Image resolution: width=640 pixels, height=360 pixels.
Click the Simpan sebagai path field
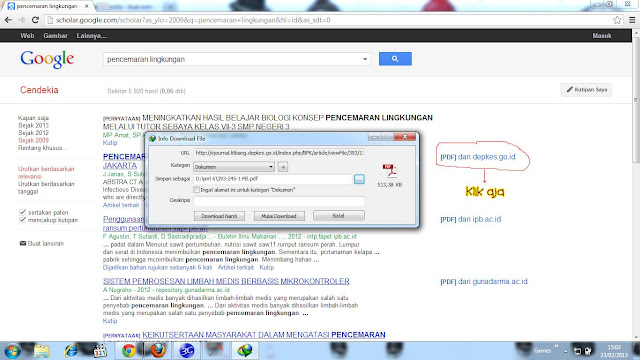point(273,179)
